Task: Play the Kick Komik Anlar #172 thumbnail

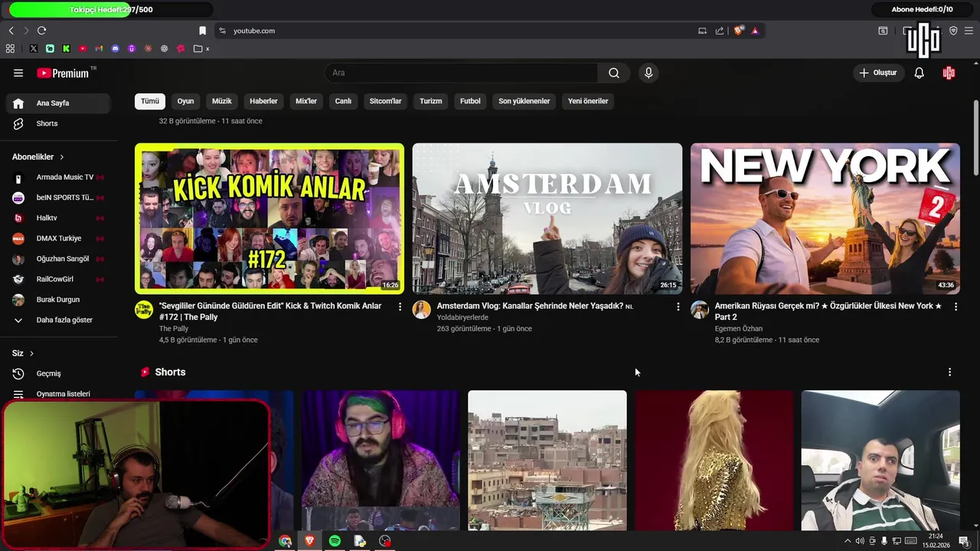Action: click(269, 218)
